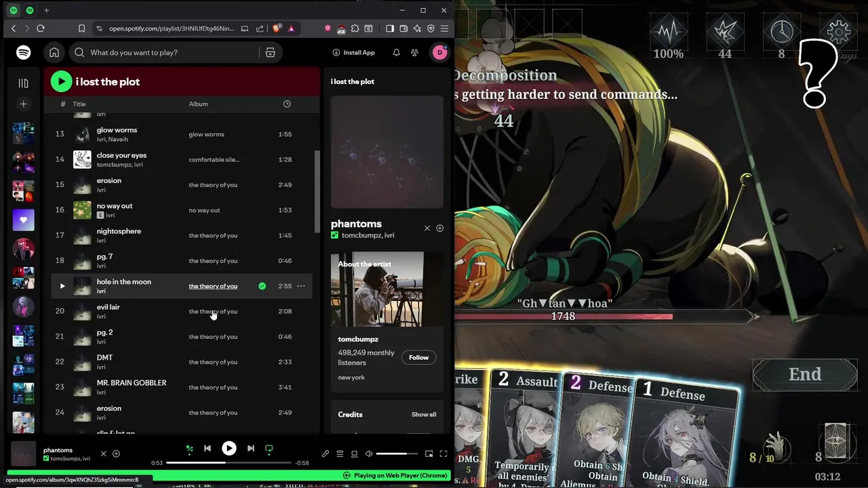Click the Spotify logo
Image resolution: width=868 pixels, height=488 pixels.
tap(24, 52)
